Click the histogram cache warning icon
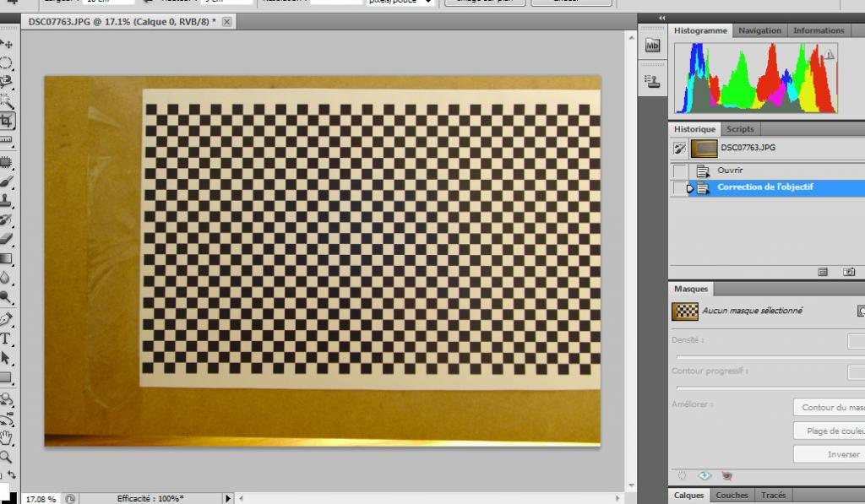The image size is (865, 504). point(830,54)
